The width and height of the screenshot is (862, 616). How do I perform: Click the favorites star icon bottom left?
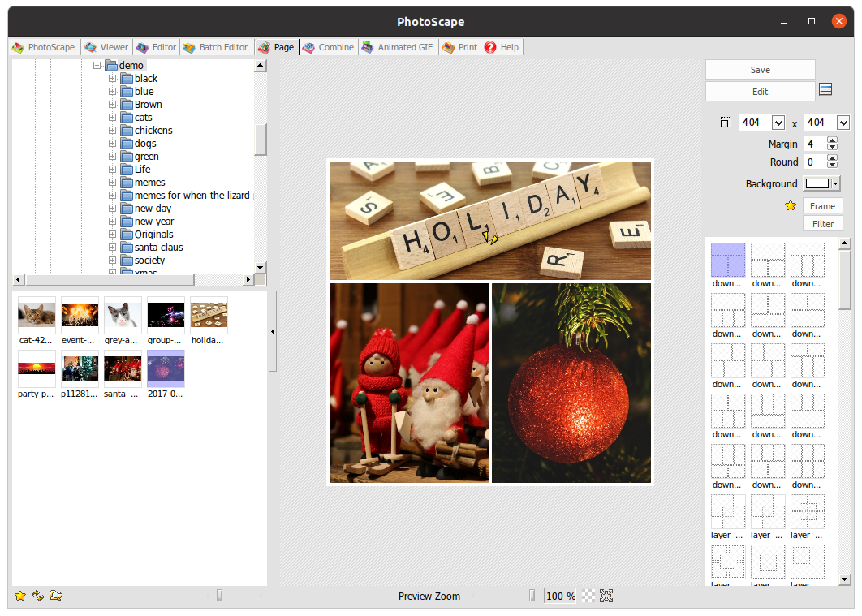(x=19, y=595)
